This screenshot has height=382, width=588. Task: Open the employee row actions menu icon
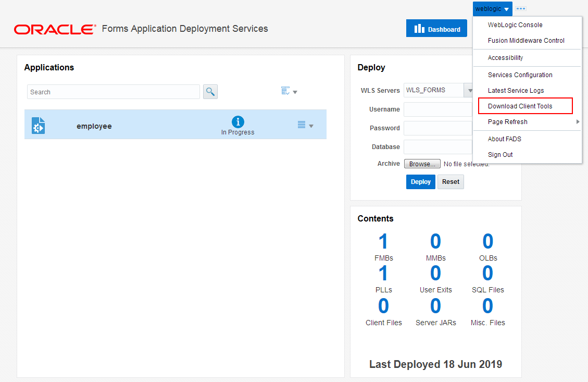(305, 125)
